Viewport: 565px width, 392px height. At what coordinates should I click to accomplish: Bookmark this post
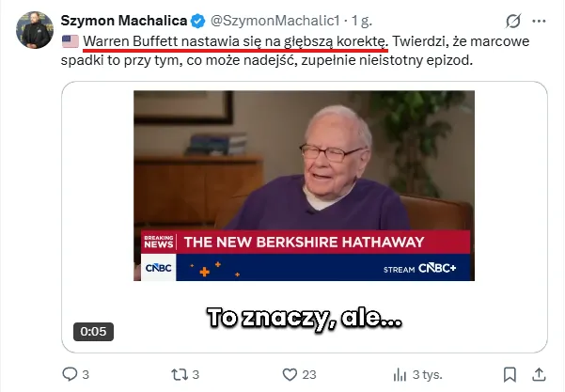(x=510, y=375)
